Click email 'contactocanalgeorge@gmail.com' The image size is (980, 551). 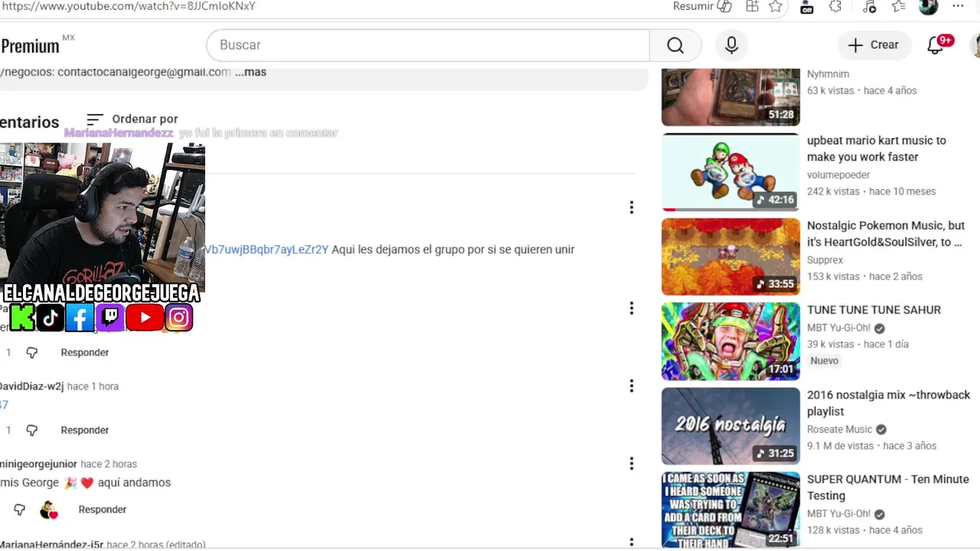pos(144,72)
